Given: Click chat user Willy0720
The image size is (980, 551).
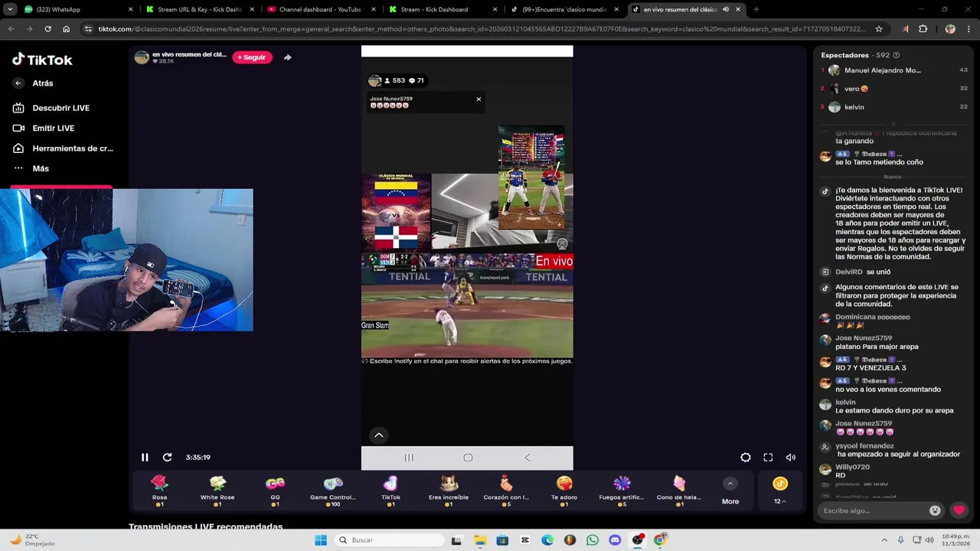Looking at the screenshot, I should (852, 467).
